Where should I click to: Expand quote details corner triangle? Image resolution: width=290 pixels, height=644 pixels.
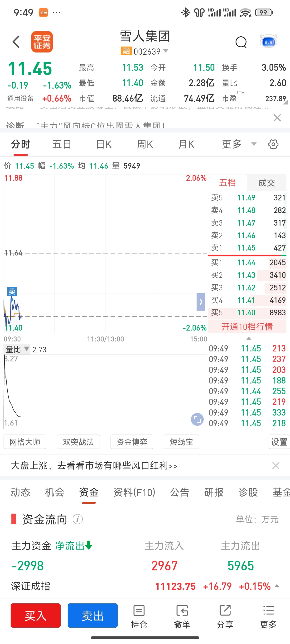(285, 102)
